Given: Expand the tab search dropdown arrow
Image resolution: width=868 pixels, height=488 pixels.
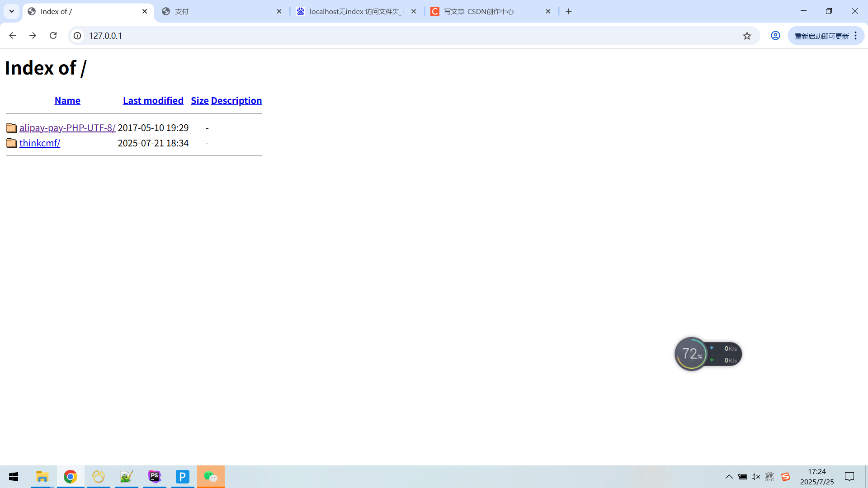Looking at the screenshot, I should click(x=12, y=11).
